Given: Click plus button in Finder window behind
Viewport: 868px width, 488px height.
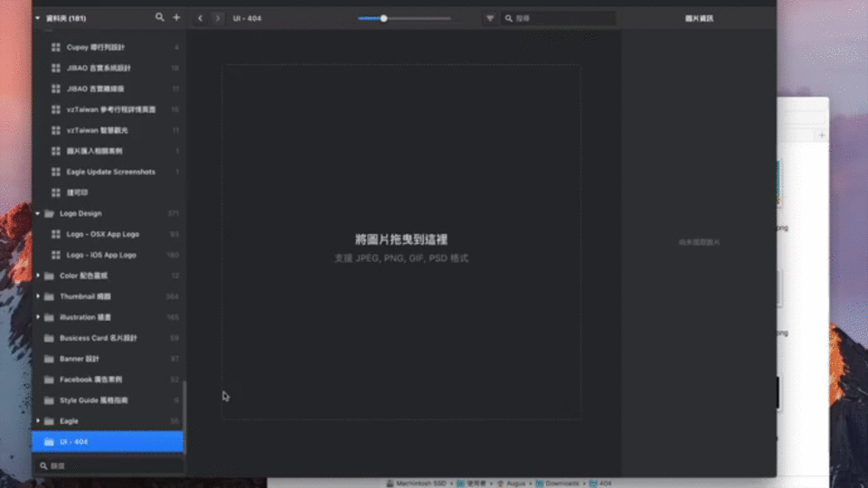Looking at the screenshot, I should [x=822, y=135].
